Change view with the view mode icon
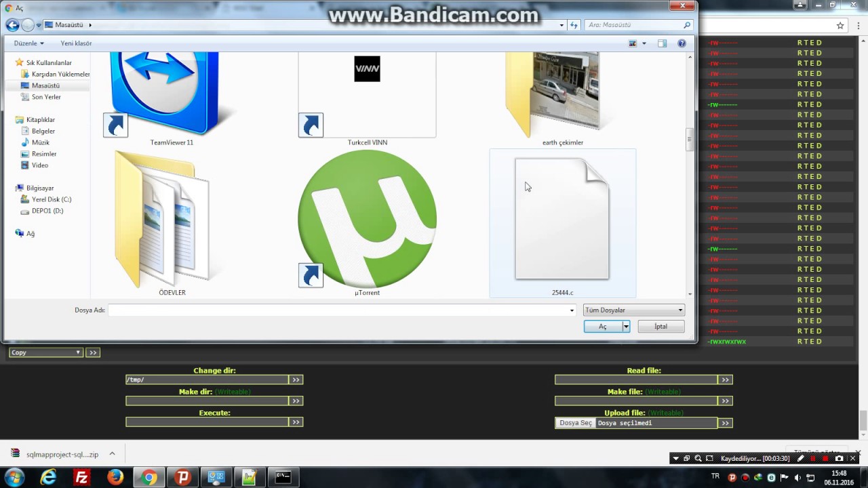868x488 pixels. (633, 43)
